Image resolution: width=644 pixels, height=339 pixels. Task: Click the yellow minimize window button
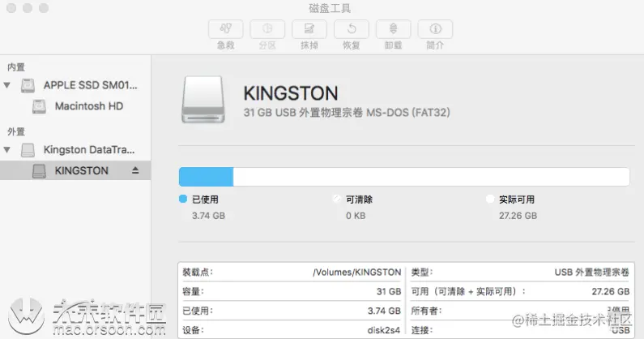(x=28, y=8)
